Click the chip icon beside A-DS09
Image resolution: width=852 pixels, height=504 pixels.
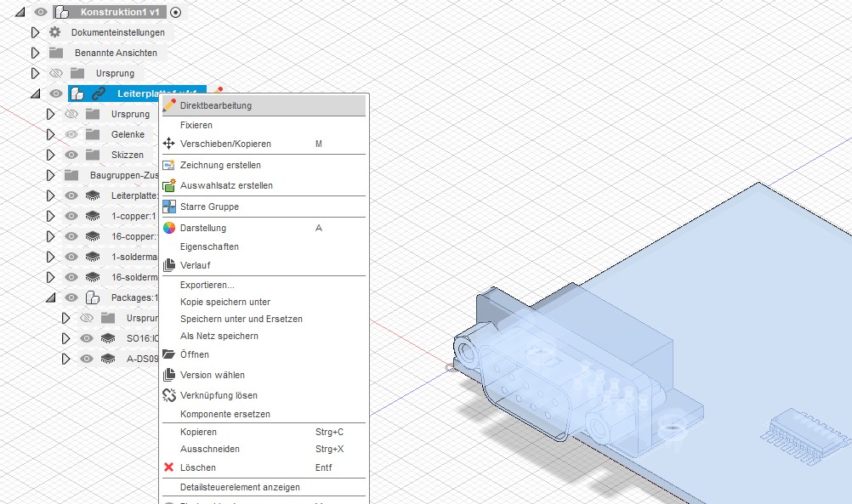tap(108, 359)
